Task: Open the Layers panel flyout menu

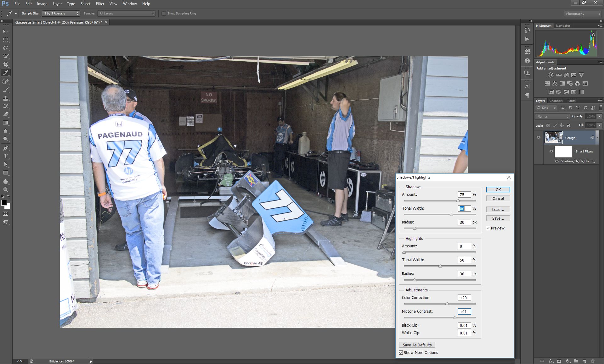Action: point(600,101)
